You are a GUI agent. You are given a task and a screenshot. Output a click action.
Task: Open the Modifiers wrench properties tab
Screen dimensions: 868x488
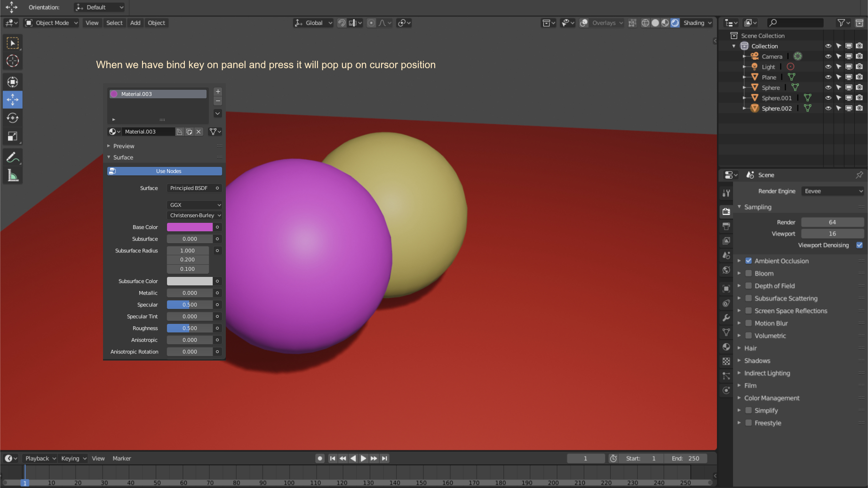(726, 318)
